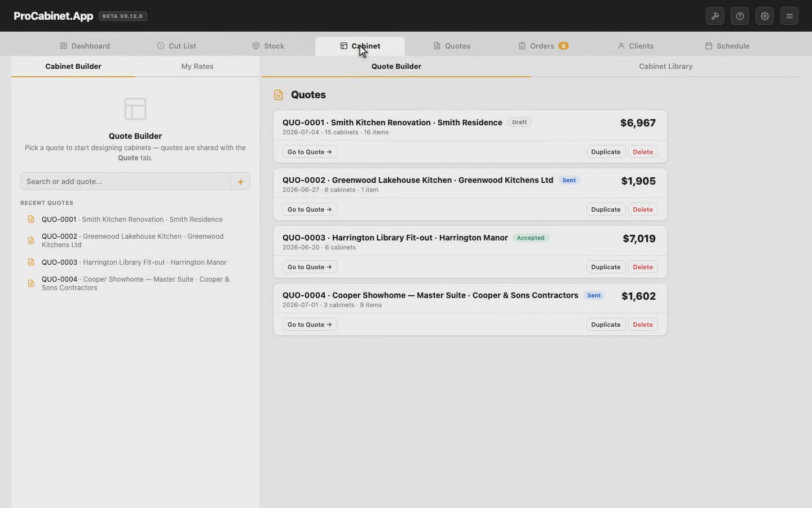Focus the Search or add quote field
Viewport: 812px width, 508px height.
[x=126, y=181]
